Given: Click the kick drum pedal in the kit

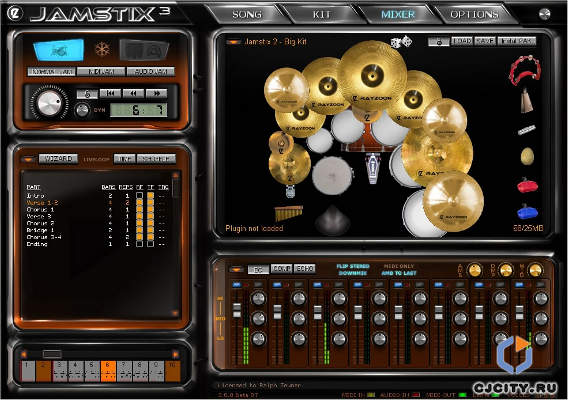Looking at the screenshot, I should coord(372,168).
